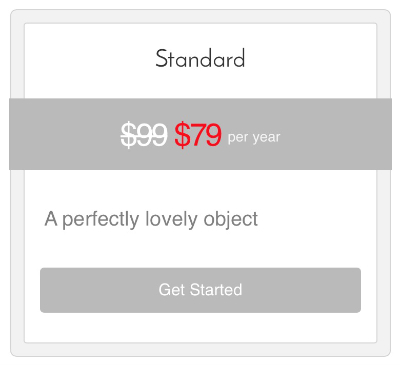Click the white card area below Get Started

coord(200,327)
